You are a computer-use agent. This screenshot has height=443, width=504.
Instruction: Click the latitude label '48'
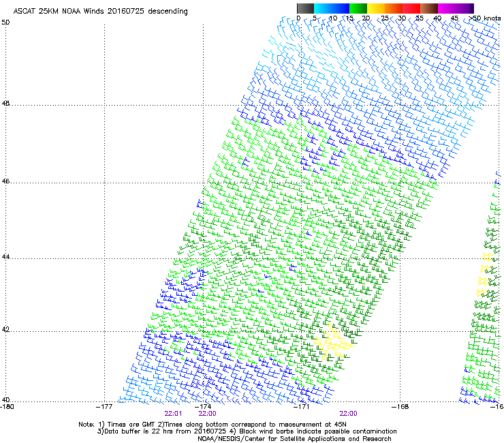coord(5,104)
